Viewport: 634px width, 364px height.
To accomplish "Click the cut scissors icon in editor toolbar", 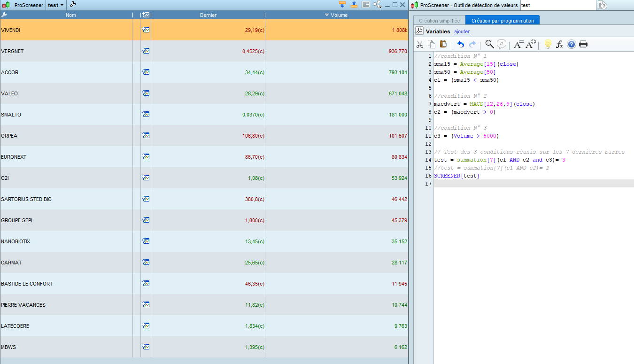I will coord(420,45).
